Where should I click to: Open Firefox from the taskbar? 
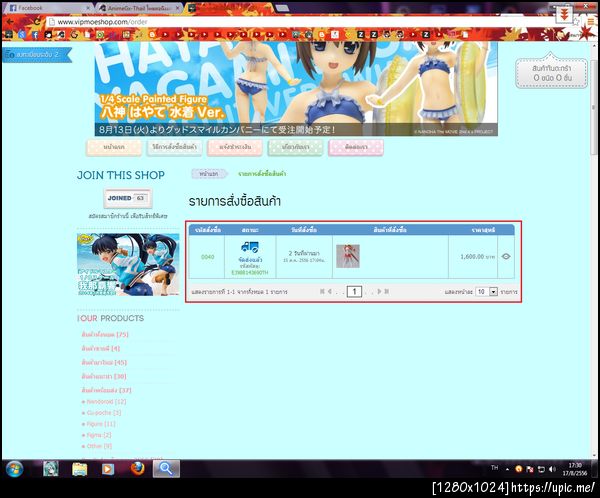point(137,469)
